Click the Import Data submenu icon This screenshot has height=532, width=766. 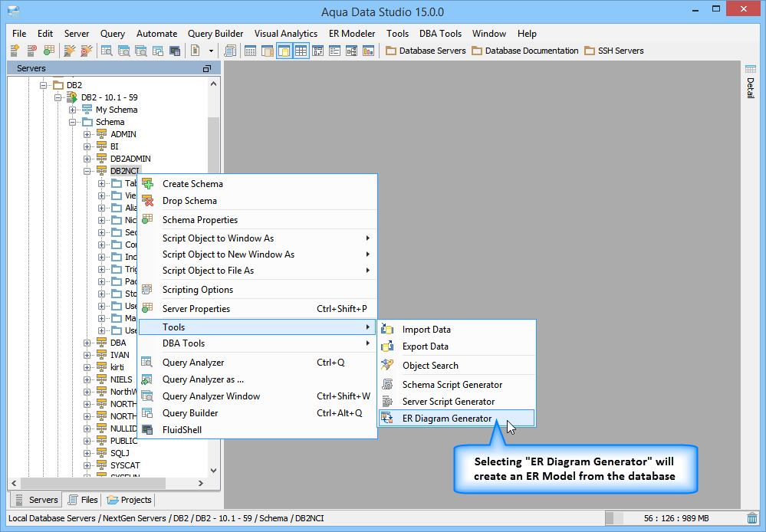[x=387, y=330]
